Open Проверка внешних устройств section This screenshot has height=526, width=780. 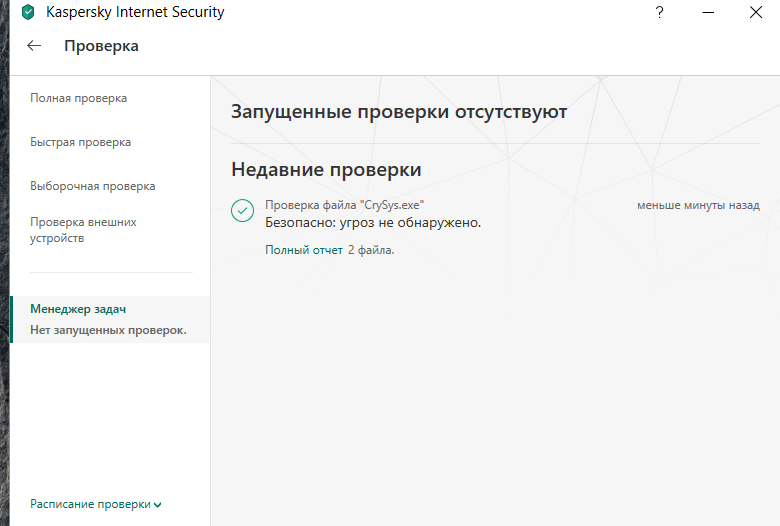click(x=84, y=230)
